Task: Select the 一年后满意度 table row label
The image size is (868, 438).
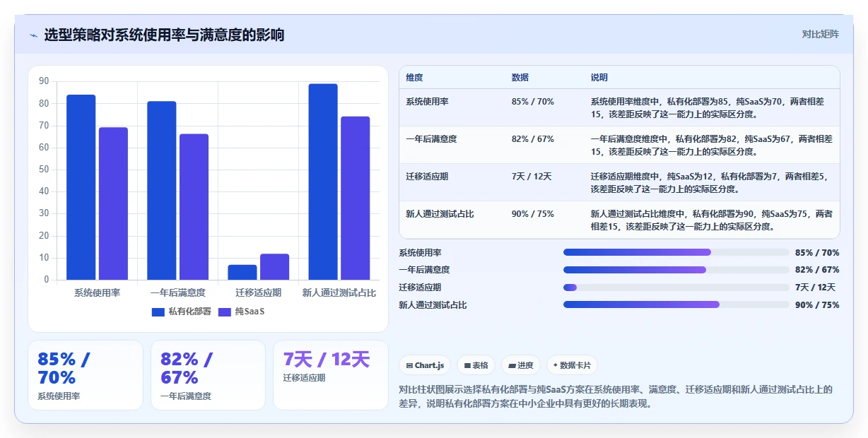Action: [x=431, y=139]
